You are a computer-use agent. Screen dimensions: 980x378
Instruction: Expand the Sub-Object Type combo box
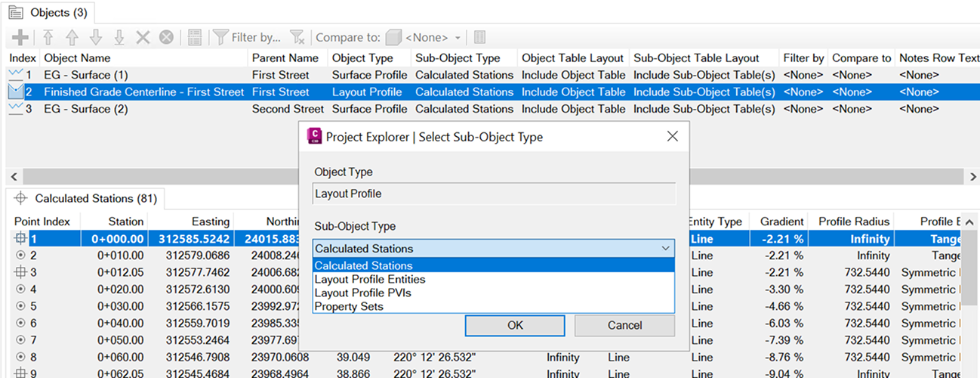[x=665, y=248]
